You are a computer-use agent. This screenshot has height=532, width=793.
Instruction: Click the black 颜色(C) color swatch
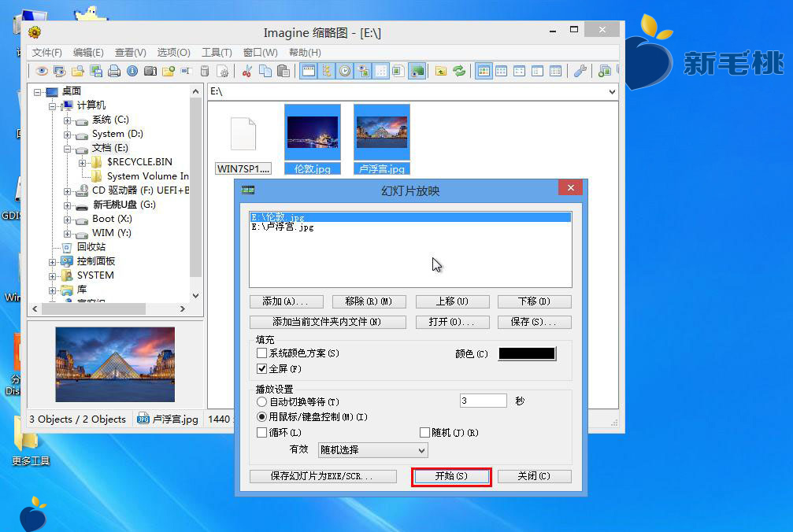tap(527, 353)
